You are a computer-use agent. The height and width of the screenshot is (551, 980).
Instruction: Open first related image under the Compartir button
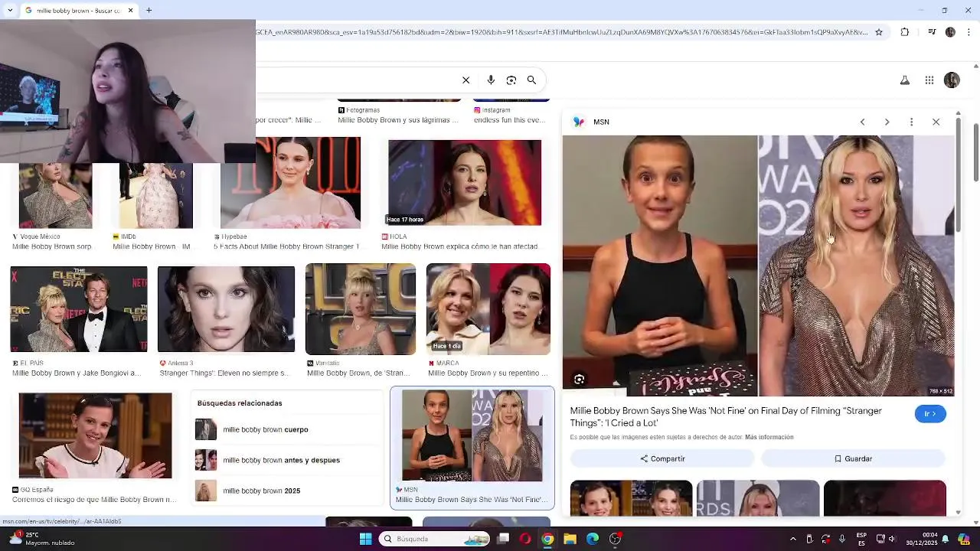[x=632, y=498]
